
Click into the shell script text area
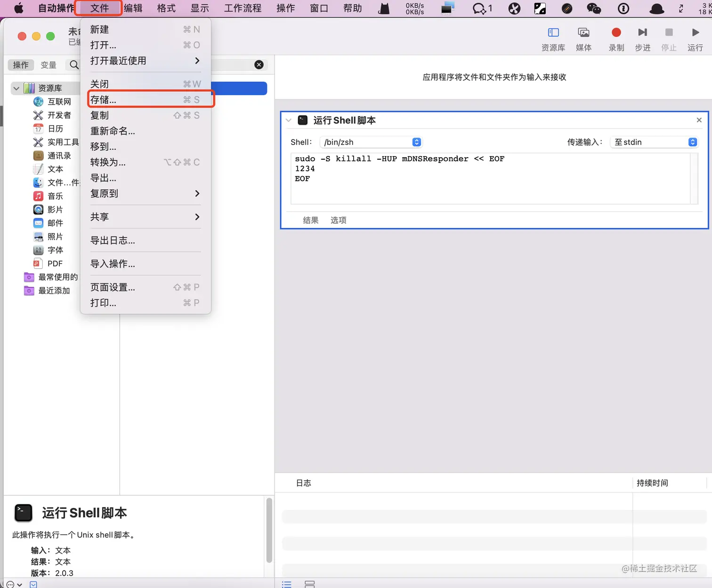pyautogui.click(x=491, y=178)
